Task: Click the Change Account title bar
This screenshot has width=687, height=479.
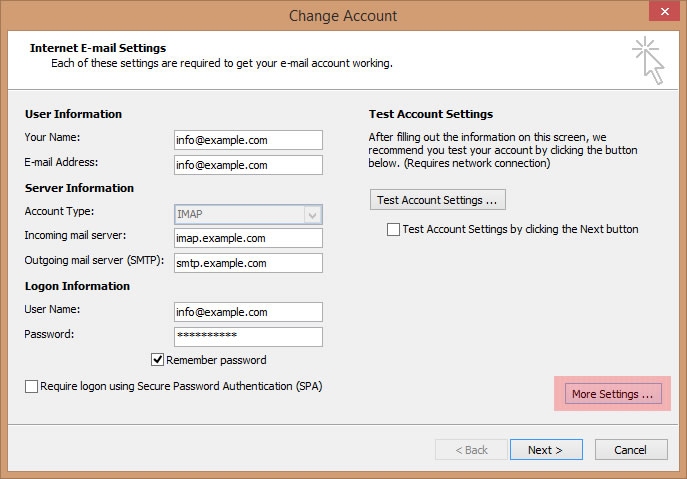Action: [x=343, y=15]
